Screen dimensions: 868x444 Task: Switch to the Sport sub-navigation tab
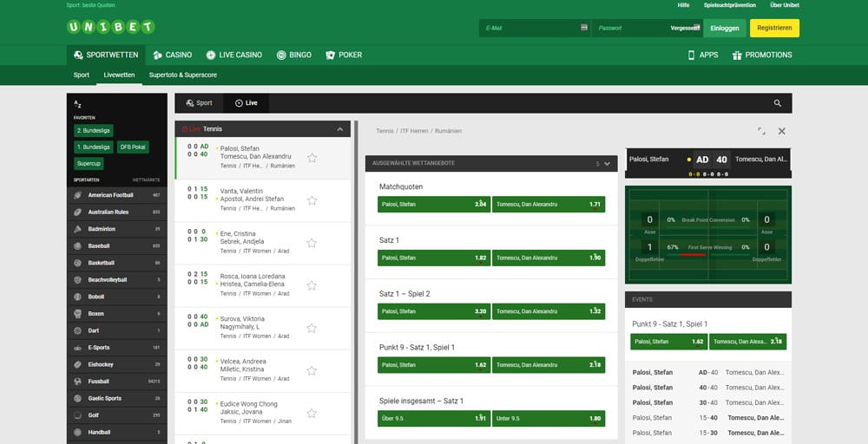pos(82,75)
